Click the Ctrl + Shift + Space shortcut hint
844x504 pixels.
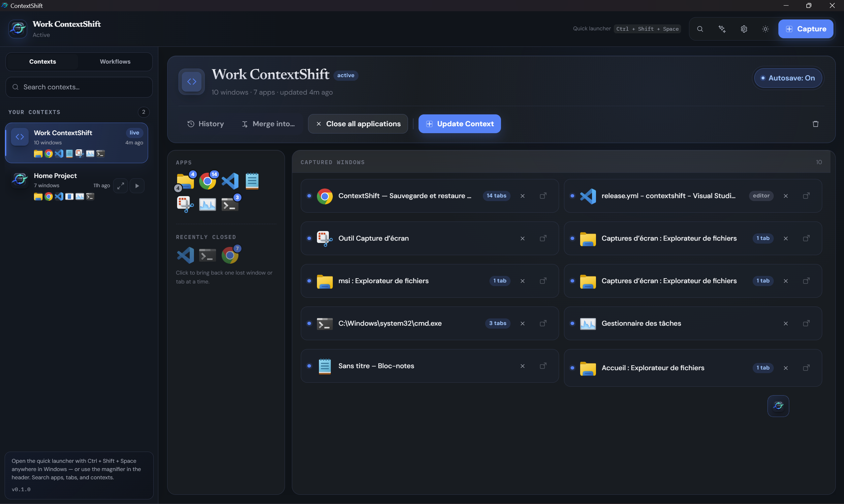(647, 29)
